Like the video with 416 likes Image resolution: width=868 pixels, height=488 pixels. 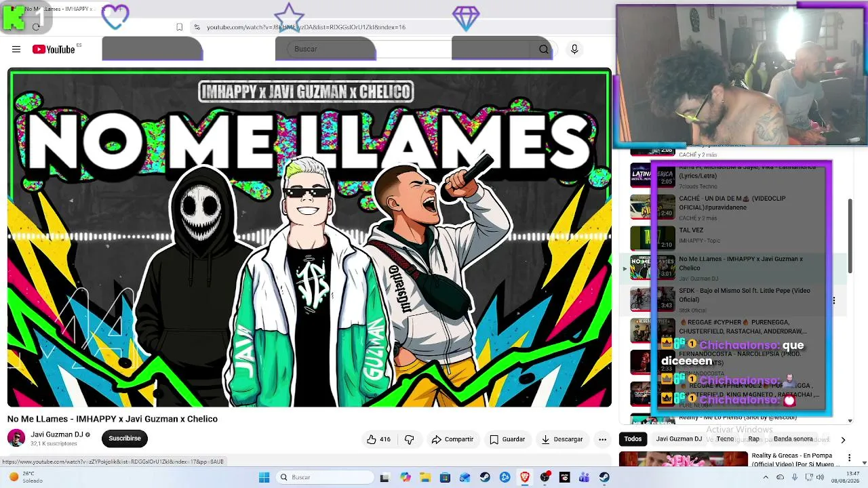point(378,439)
